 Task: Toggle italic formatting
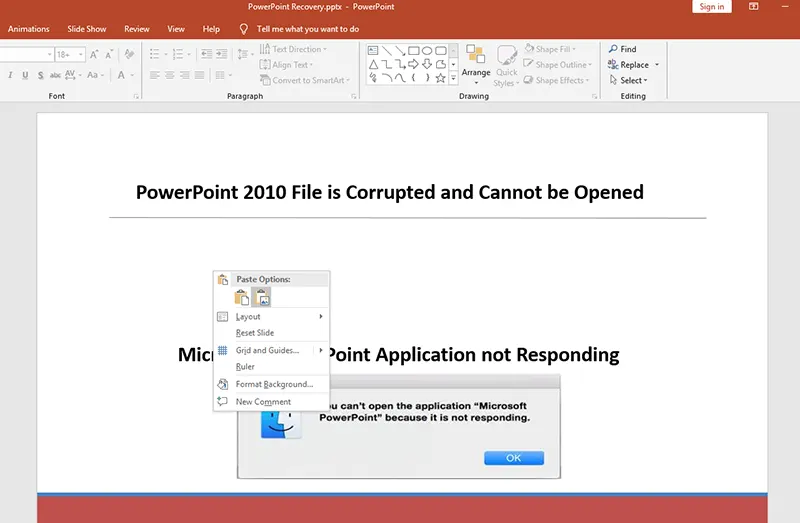point(10,76)
